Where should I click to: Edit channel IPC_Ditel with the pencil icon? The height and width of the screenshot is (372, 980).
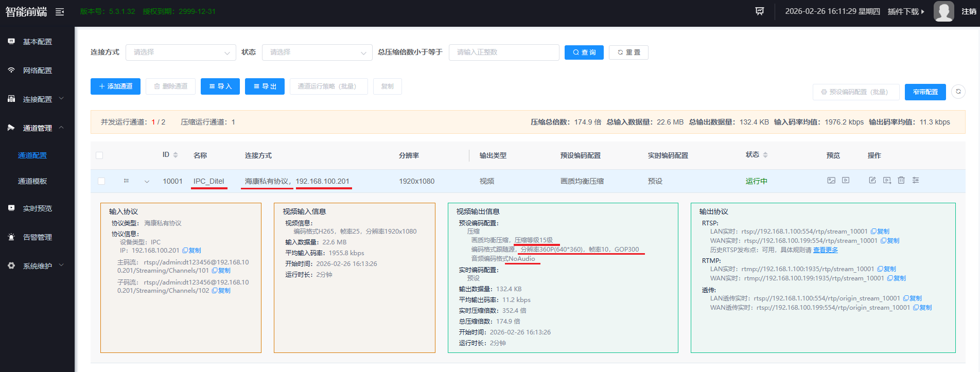click(872, 181)
